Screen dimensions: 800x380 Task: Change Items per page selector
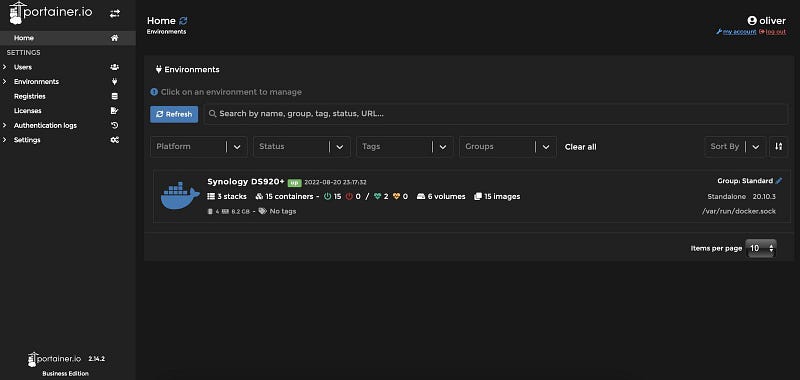point(761,248)
